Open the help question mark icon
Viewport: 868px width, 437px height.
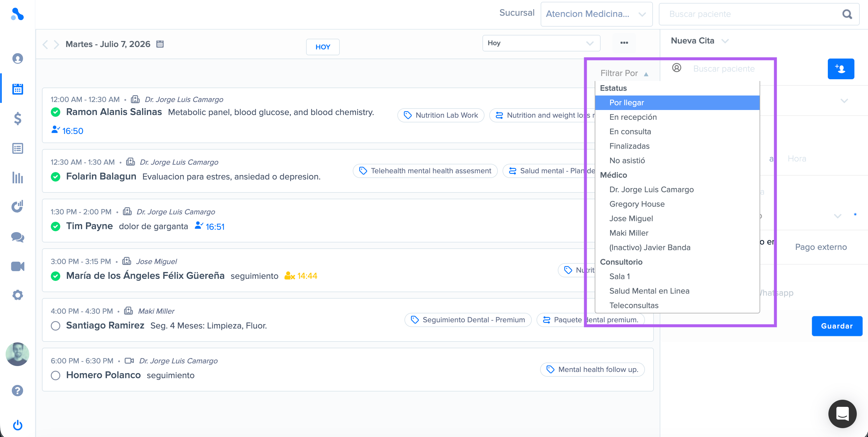(x=17, y=391)
